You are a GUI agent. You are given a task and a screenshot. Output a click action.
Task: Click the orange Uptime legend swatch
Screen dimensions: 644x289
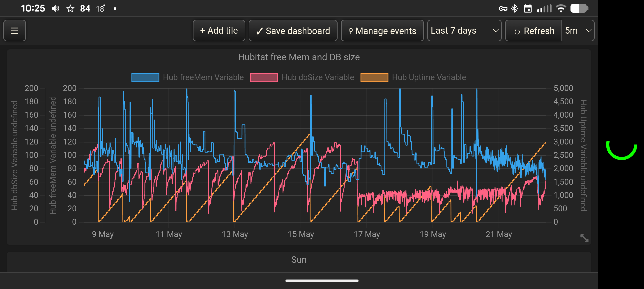click(374, 78)
